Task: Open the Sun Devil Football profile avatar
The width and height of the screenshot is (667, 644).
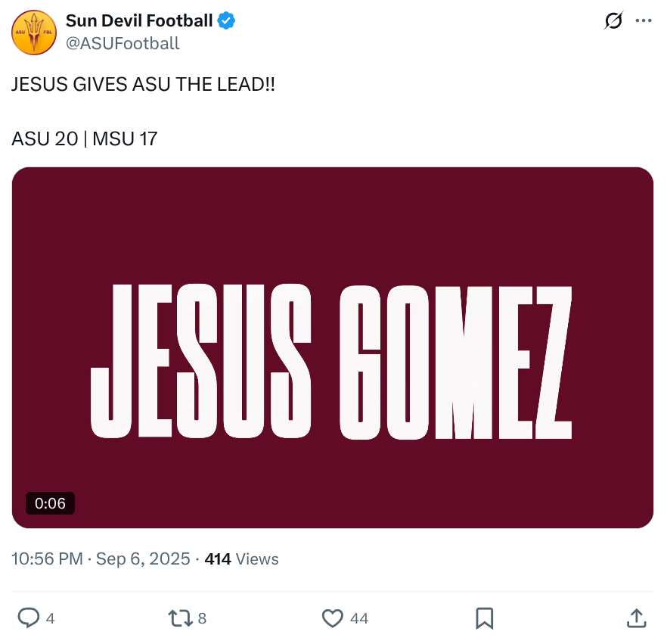Action: click(34, 32)
